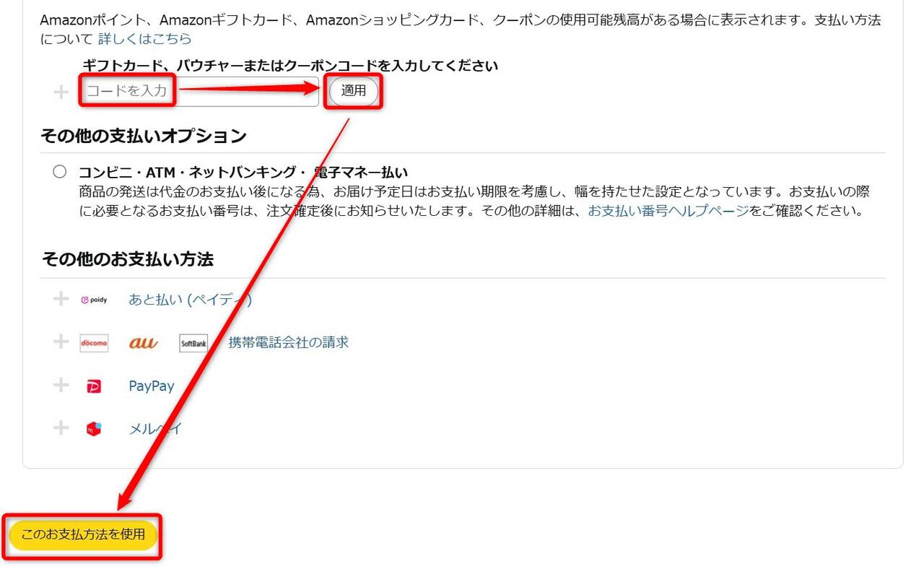
Task: Expand the plus sign next to メルペイ
Action: (61, 428)
